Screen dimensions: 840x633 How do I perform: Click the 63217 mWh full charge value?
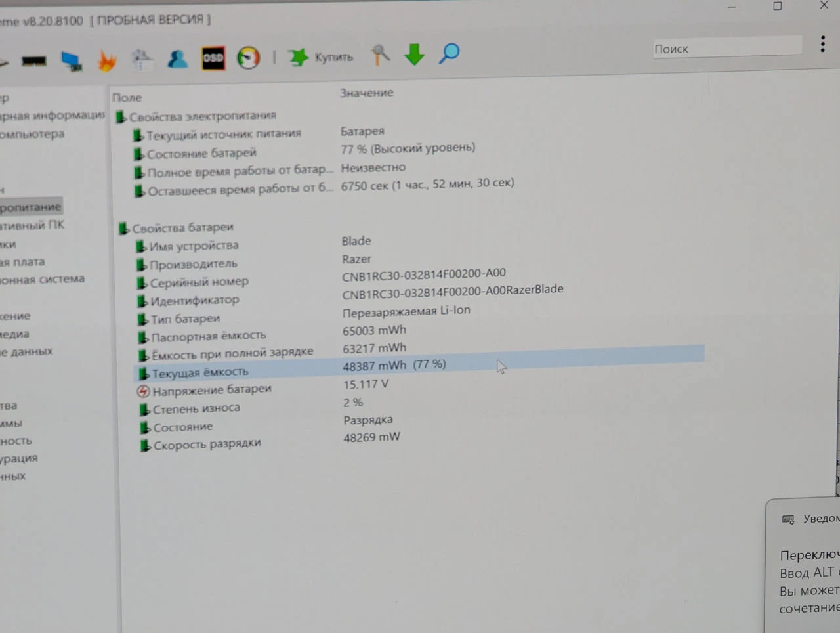pyautogui.click(x=375, y=348)
